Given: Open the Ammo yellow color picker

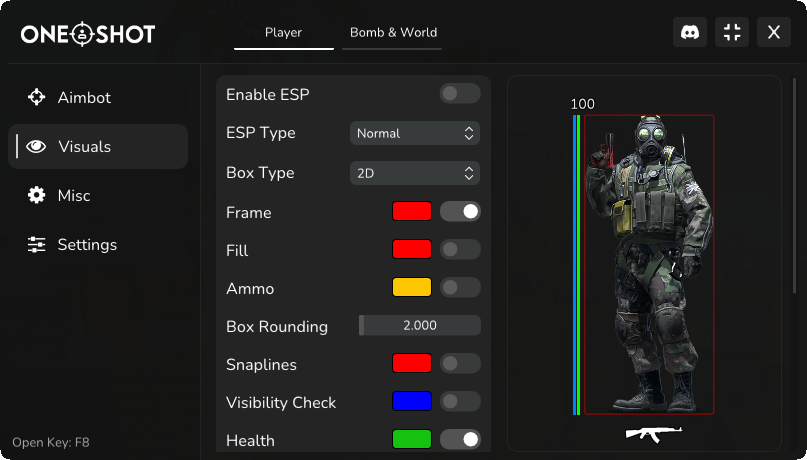Looking at the screenshot, I should pyautogui.click(x=412, y=288).
